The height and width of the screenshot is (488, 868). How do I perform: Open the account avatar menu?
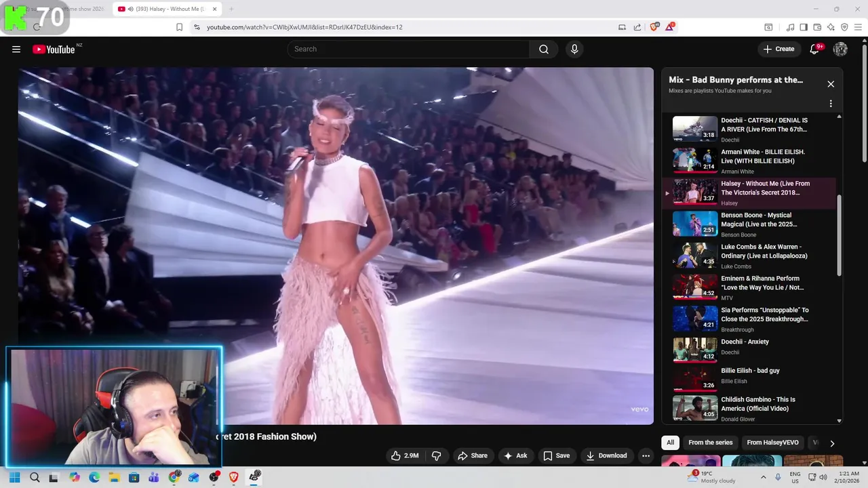pyautogui.click(x=840, y=49)
